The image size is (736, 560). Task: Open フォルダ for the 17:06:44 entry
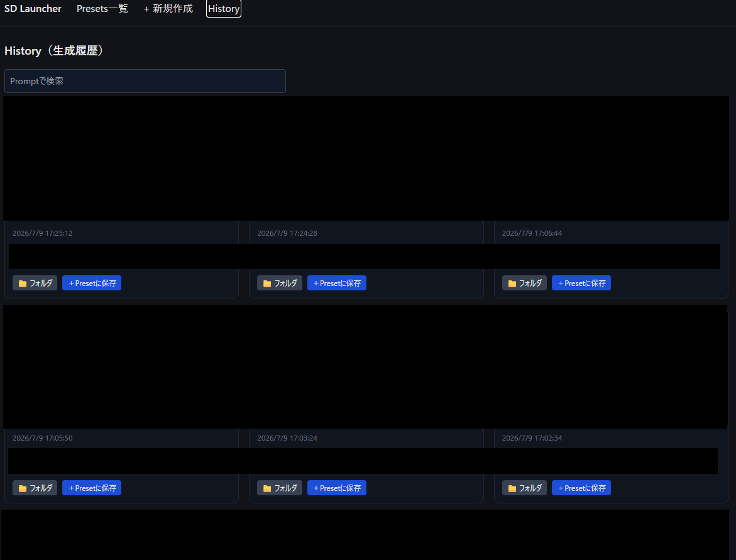524,283
